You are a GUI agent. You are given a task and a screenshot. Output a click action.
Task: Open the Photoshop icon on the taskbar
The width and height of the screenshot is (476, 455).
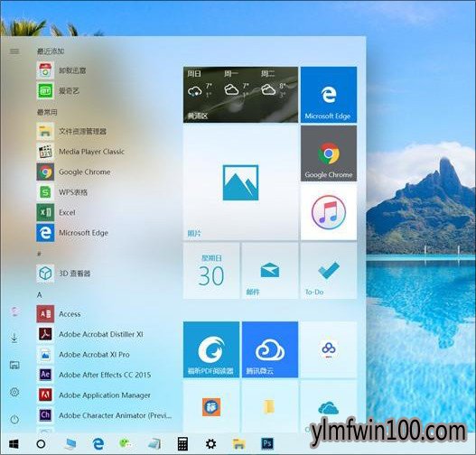267,444
